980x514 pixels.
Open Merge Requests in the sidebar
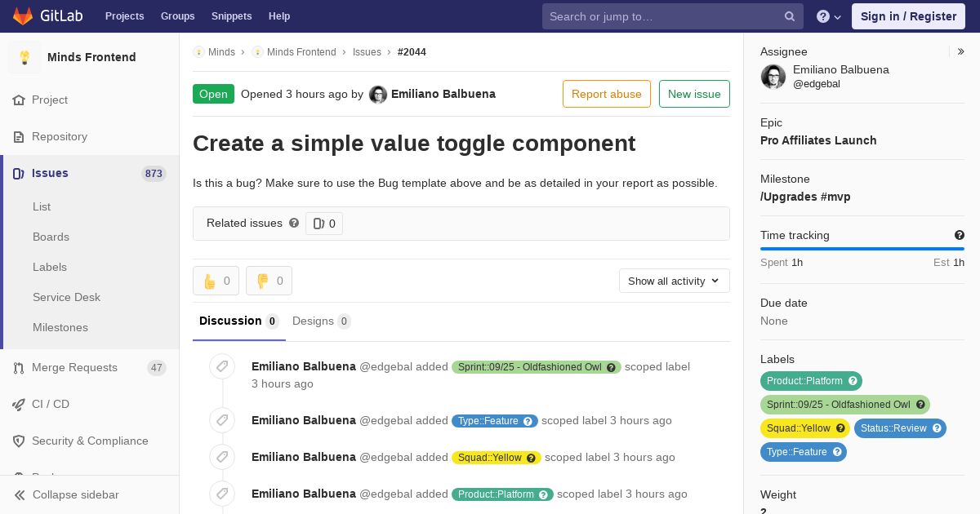click(x=90, y=368)
